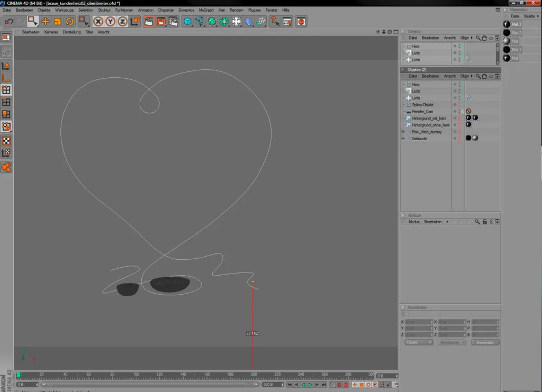542x392 pixels.
Task: Select the Object Axis mode icon
Action: tap(6, 78)
